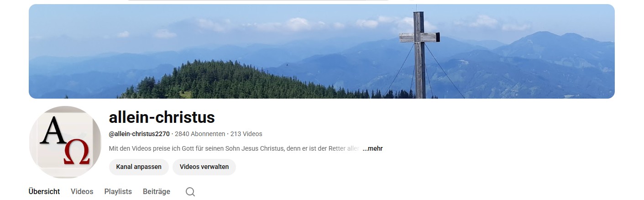Image resolution: width=644 pixels, height=200 pixels.
Task: Click the black letter A in avatar
Action: pyautogui.click(x=52, y=131)
